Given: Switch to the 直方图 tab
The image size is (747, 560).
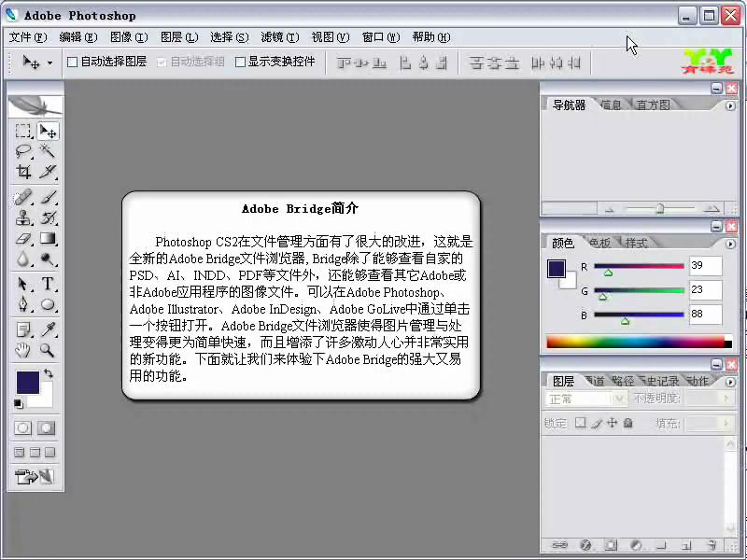Looking at the screenshot, I should click(653, 105).
